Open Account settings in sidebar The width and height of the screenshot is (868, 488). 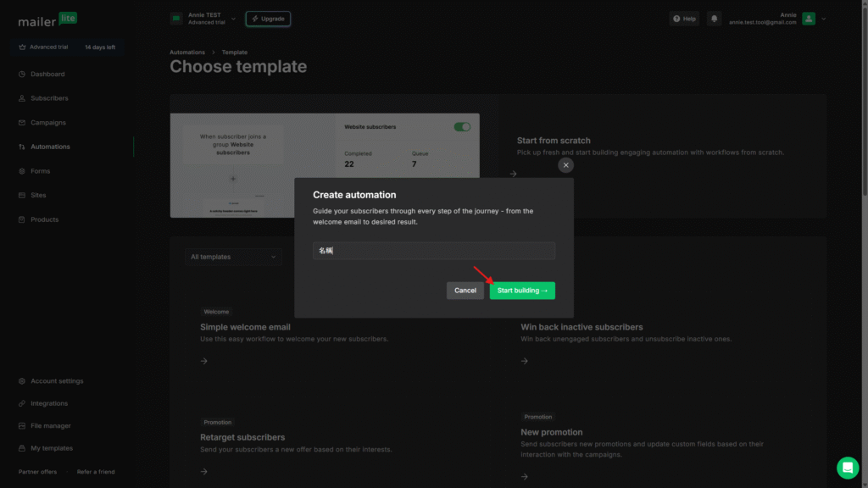pyautogui.click(x=57, y=381)
